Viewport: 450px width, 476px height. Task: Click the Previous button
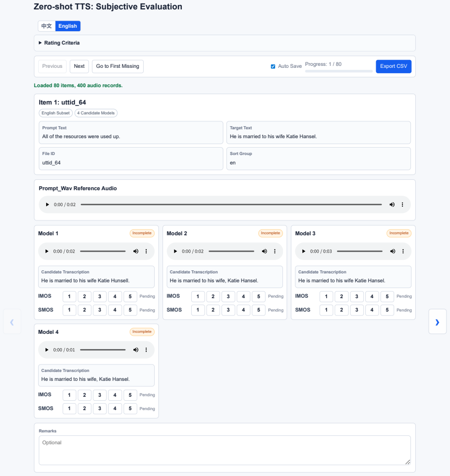tap(52, 66)
